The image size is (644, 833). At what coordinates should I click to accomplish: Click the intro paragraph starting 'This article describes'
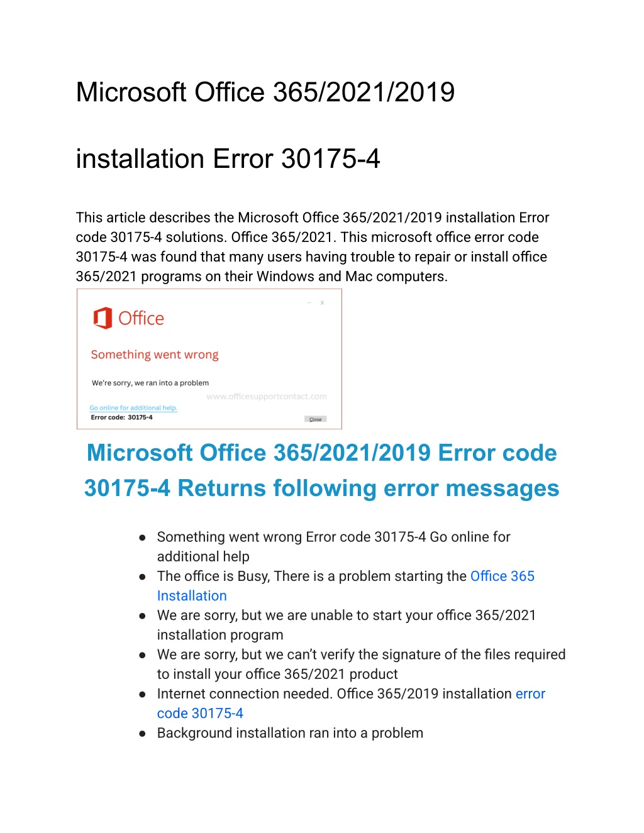click(313, 247)
